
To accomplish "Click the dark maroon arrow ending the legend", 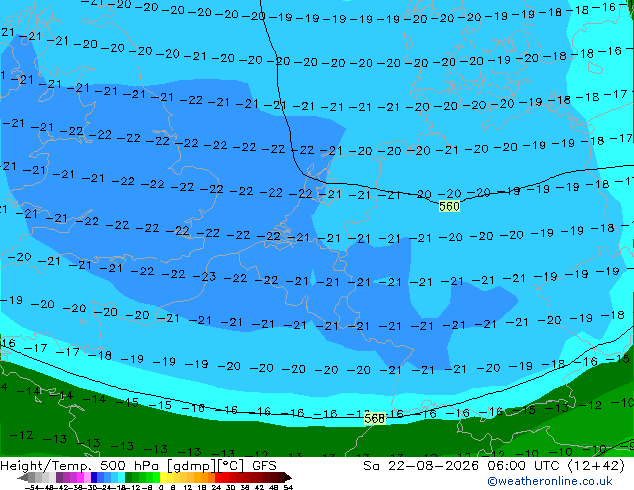I will [288, 477].
